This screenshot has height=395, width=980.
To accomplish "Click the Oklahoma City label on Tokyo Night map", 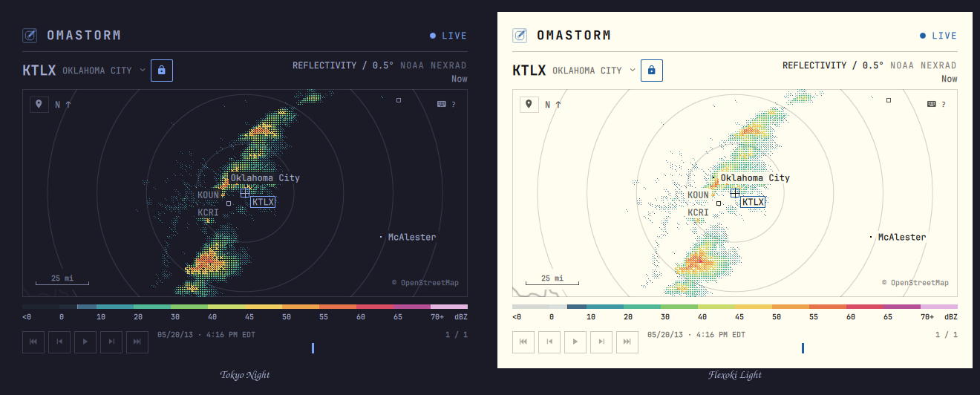I will pos(265,178).
